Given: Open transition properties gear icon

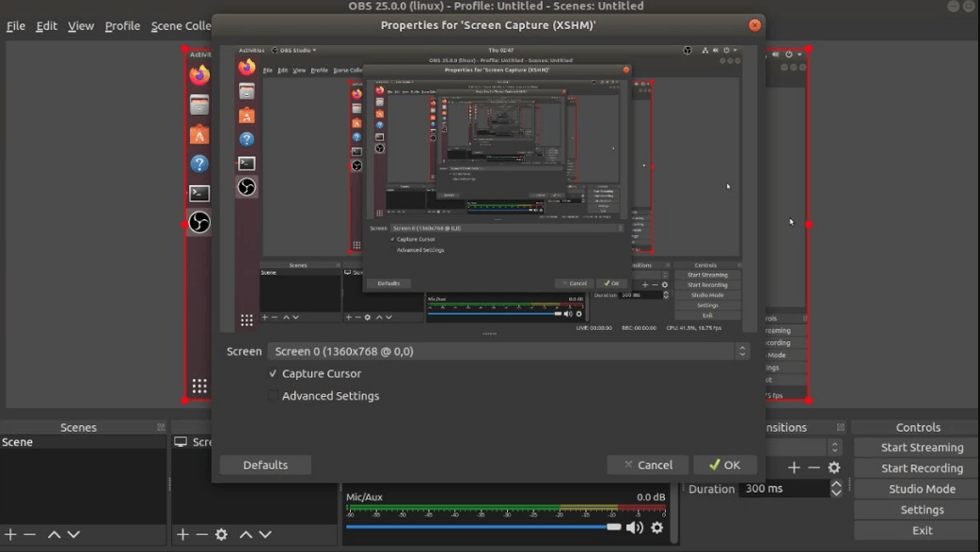Looking at the screenshot, I should [834, 467].
